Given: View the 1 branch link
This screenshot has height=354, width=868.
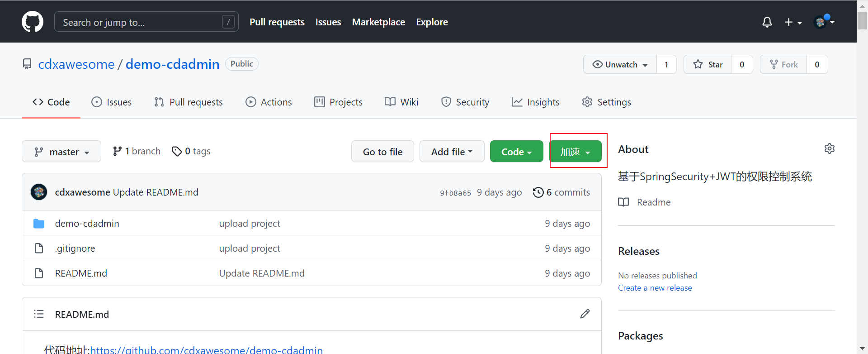Looking at the screenshot, I should 137,151.
